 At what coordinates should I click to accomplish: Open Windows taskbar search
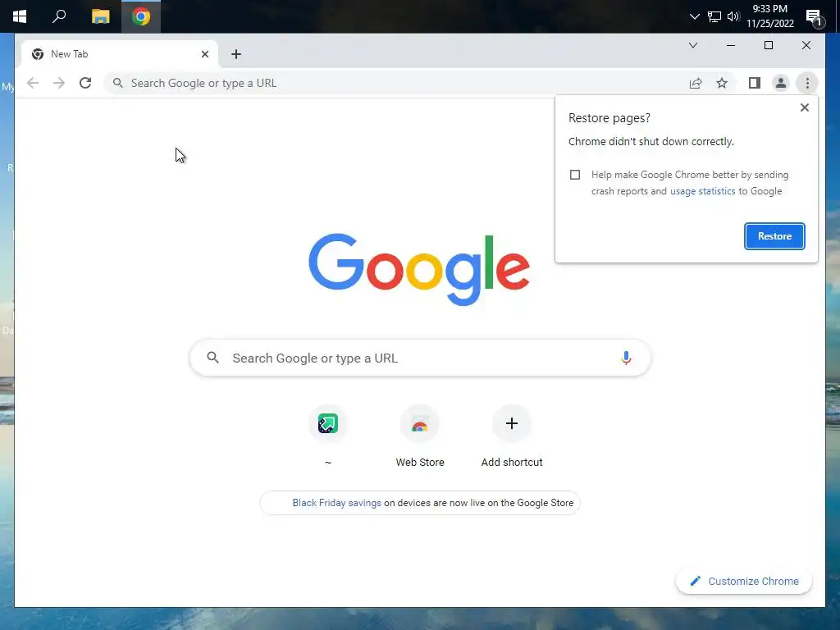pyautogui.click(x=59, y=16)
